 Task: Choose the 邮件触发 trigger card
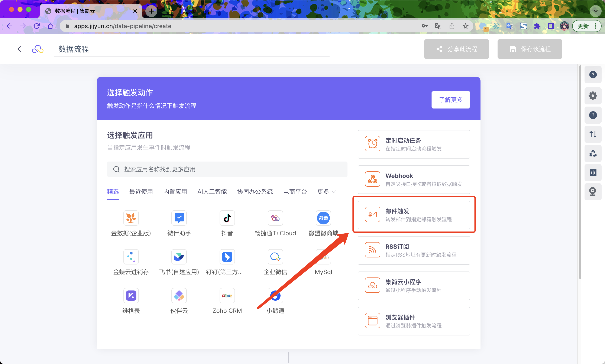414,215
